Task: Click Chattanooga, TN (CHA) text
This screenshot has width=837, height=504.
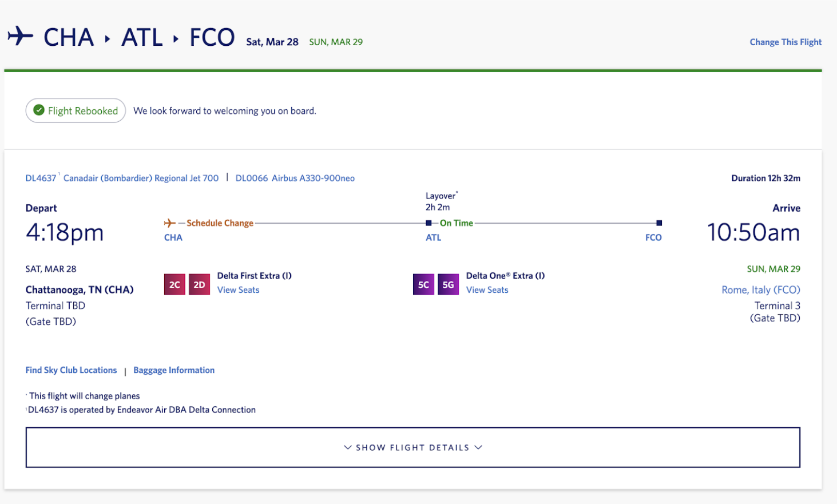Action: 80,290
